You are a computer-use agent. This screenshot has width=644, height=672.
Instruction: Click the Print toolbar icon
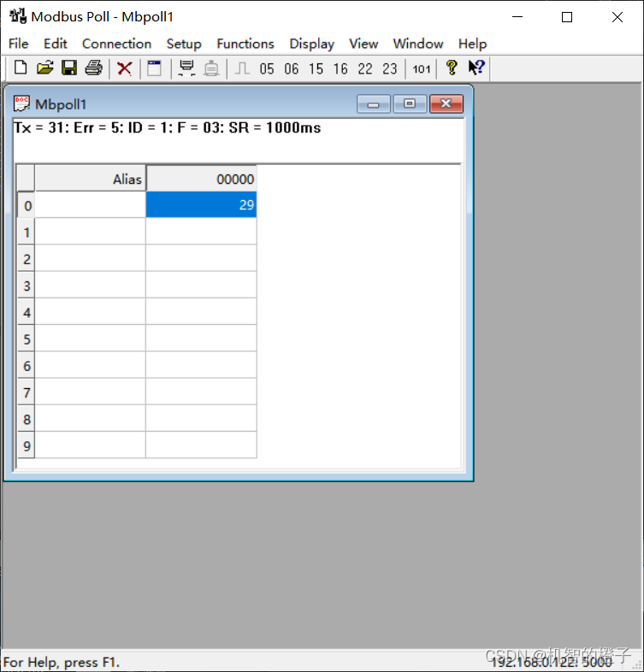[94, 68]
